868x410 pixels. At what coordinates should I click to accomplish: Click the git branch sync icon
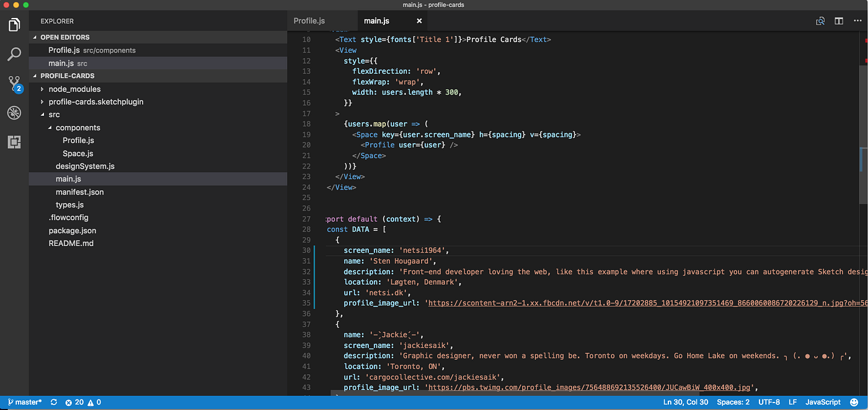53,402
